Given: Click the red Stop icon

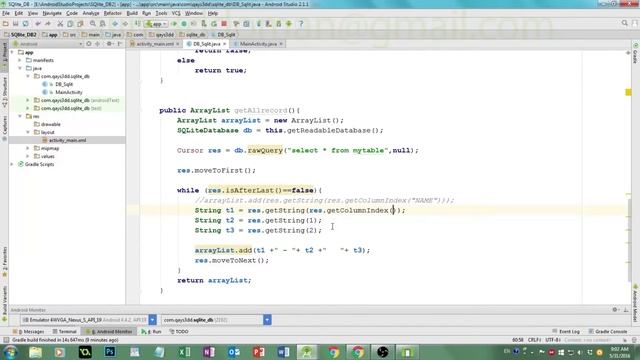Looking at the screenshot, I should click(224, 24).
